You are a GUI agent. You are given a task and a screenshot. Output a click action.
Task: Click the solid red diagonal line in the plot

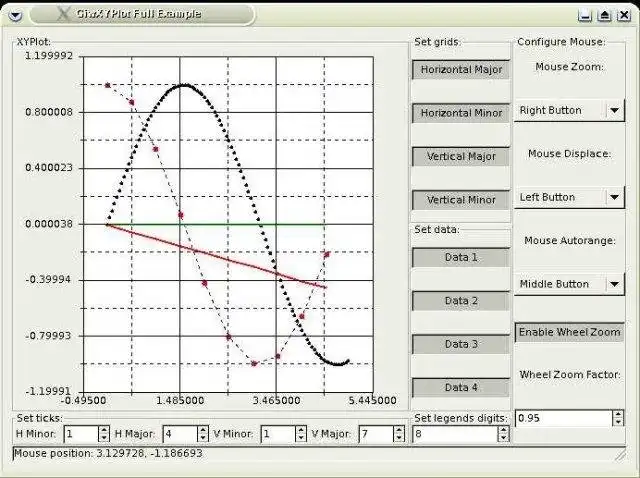pos(216,256)
